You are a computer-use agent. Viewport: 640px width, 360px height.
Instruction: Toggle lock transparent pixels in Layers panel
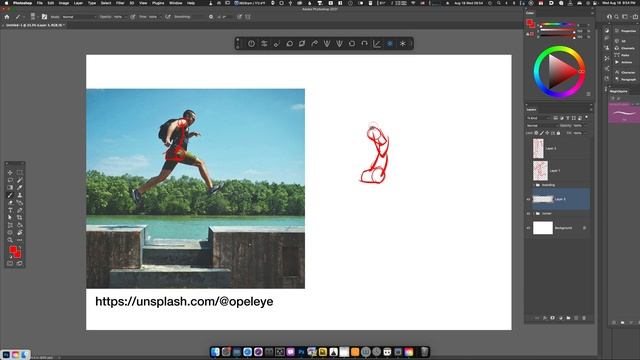pos(536,133)
